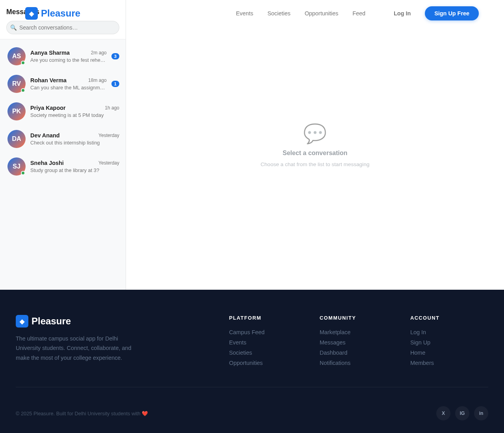
Task: Open conversation with Dev Anand
Action: (x=63, y=139)
